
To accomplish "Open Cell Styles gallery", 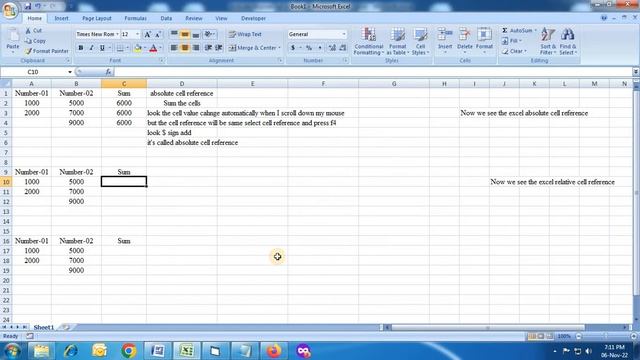I will point(420,41).
